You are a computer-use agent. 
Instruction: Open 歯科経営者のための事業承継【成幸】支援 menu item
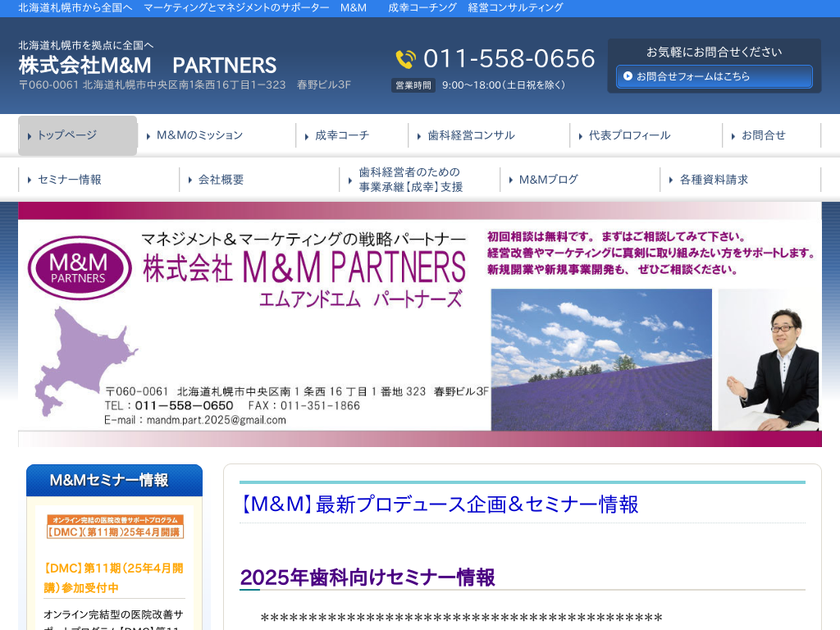[420, 180]
